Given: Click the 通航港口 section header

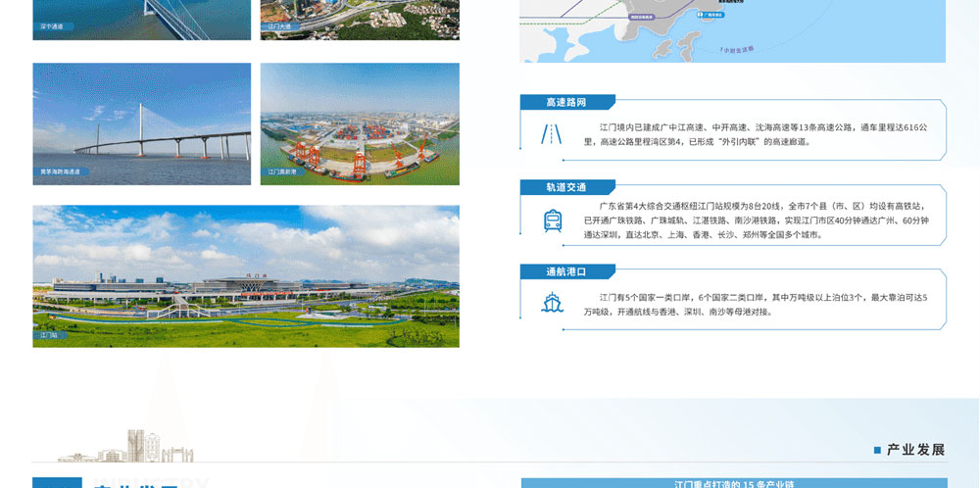Looking at the screenshot, I should click(x=566, y=271).
